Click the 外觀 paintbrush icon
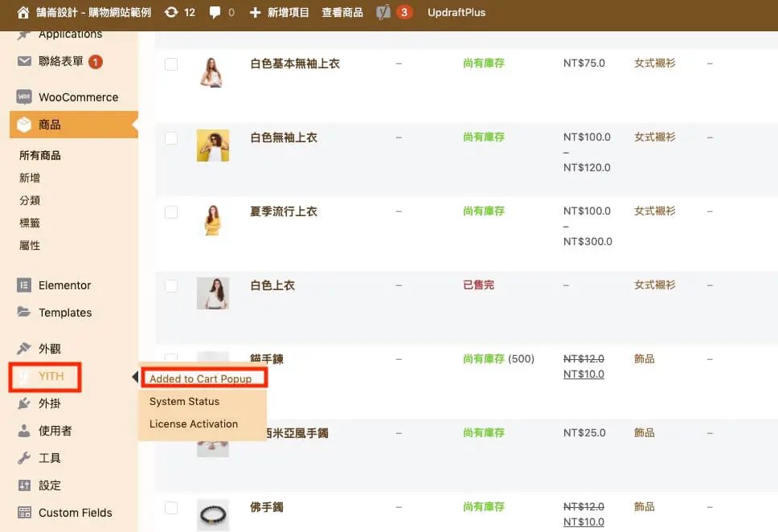 click(24, 349)
